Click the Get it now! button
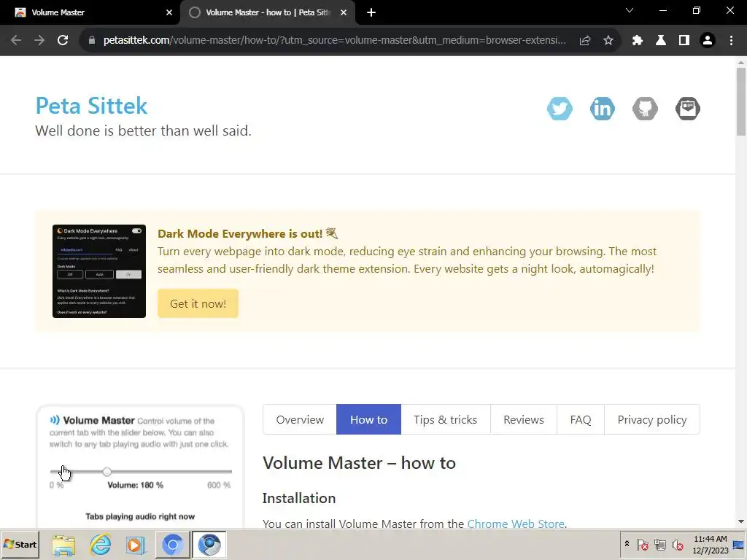Image resolution: width=747 pixels, height=560 pixels. pos(198,303)
